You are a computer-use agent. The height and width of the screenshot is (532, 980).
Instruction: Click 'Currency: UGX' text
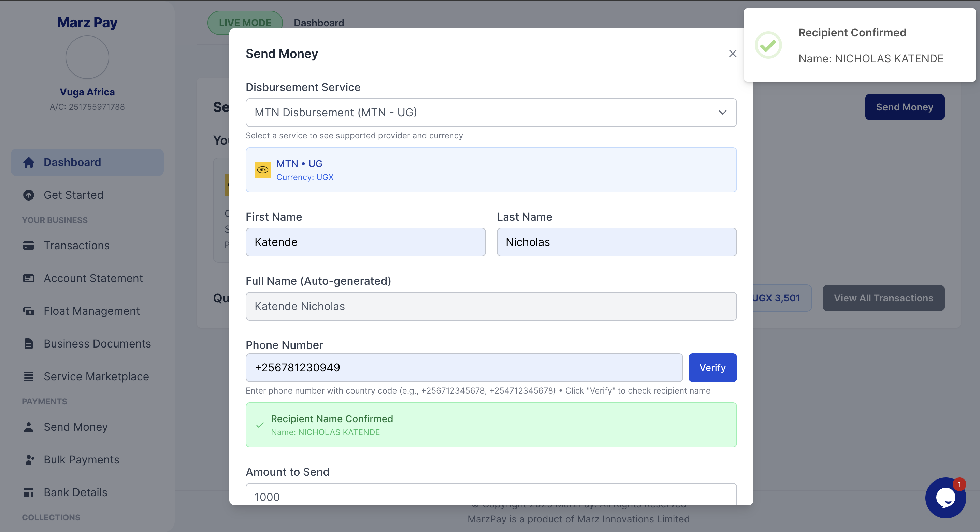(x=305, y=177)
